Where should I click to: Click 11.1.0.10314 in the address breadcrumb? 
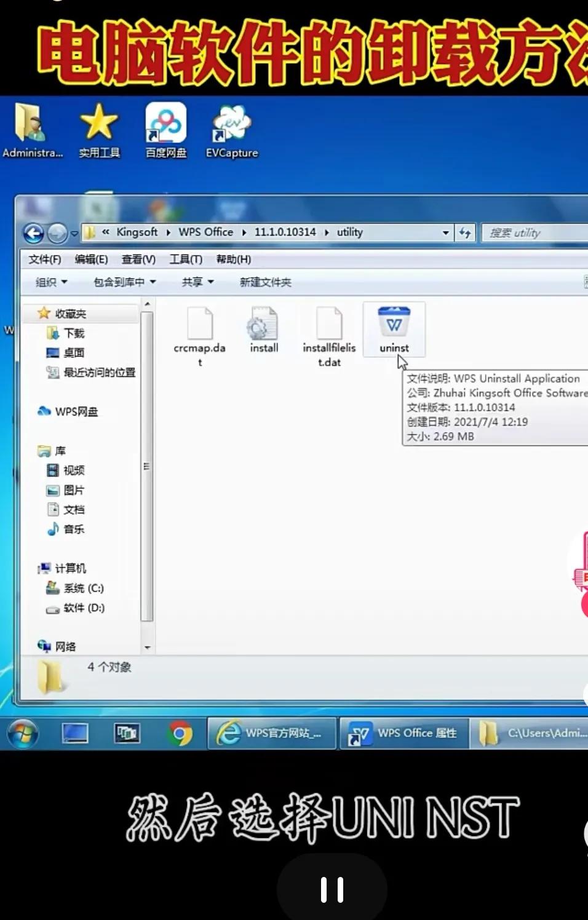click(x=285, y=232)
